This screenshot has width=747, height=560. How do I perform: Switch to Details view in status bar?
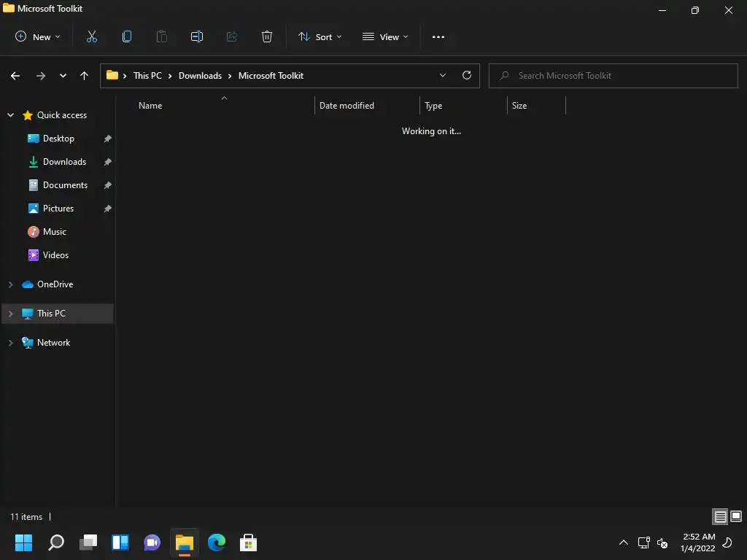coord(720,516)
